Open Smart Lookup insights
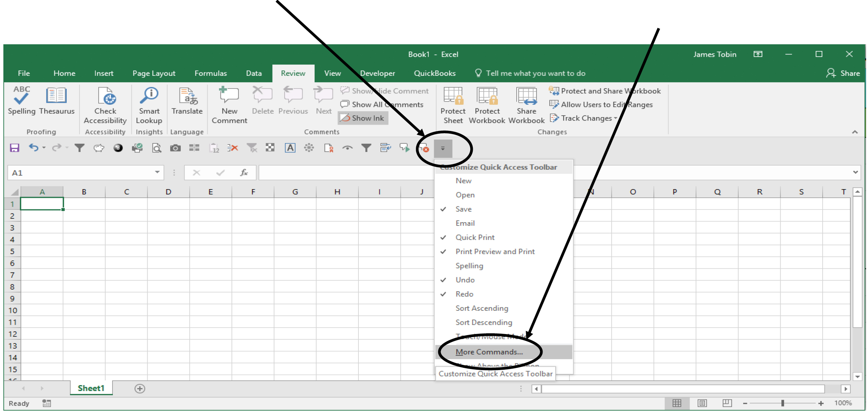This screenshot has height=420, width=868. [x=149, y=105]
